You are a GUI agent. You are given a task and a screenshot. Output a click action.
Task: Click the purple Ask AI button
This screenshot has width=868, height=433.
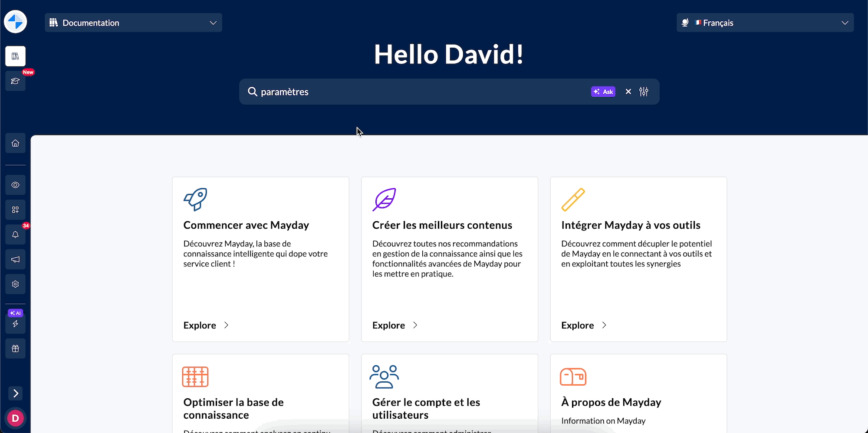[603, 92]
